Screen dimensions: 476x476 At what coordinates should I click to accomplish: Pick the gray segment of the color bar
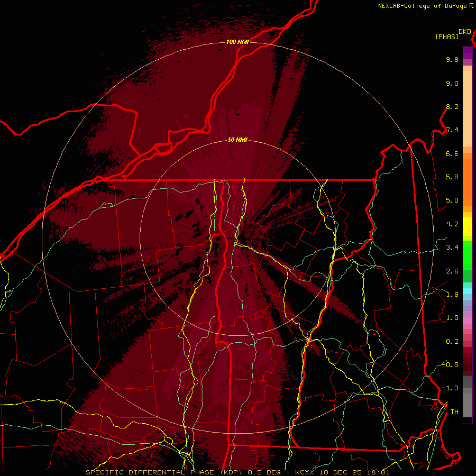(467, 397)
